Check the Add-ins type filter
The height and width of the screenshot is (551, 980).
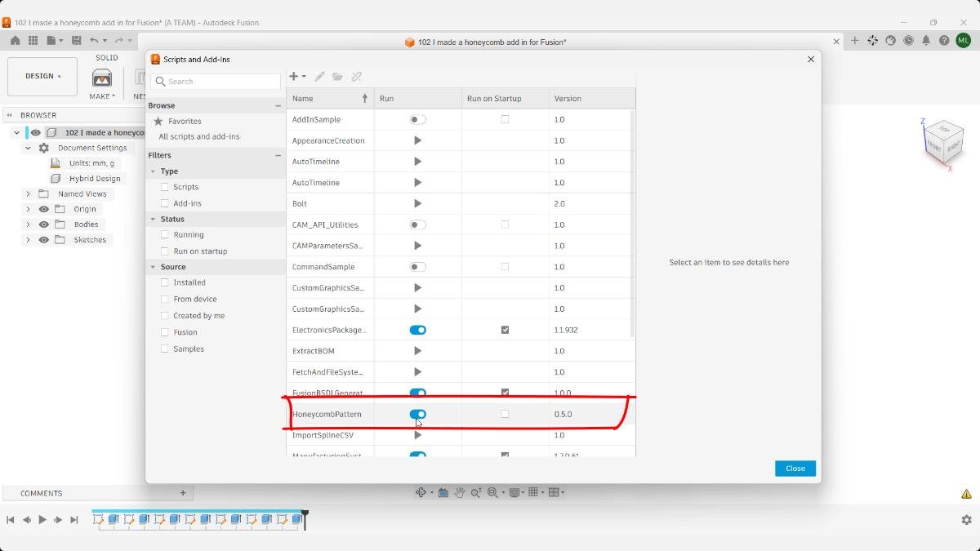pos(165,203)
